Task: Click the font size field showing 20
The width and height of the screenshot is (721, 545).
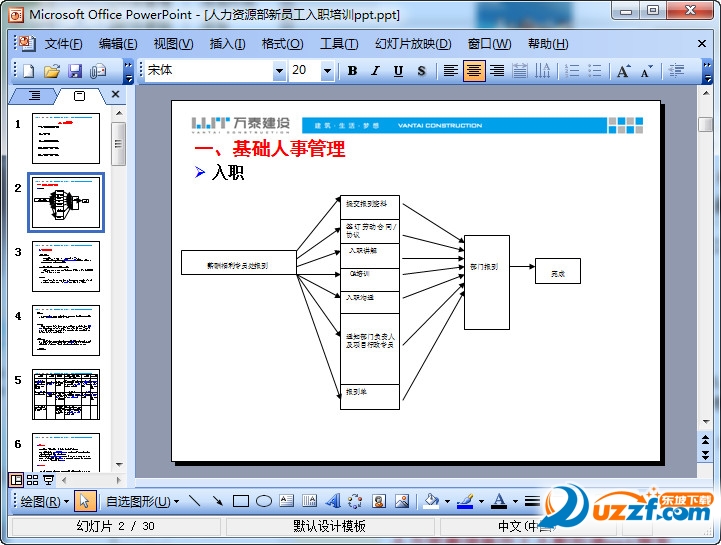Action: click(x=305, y=70)
